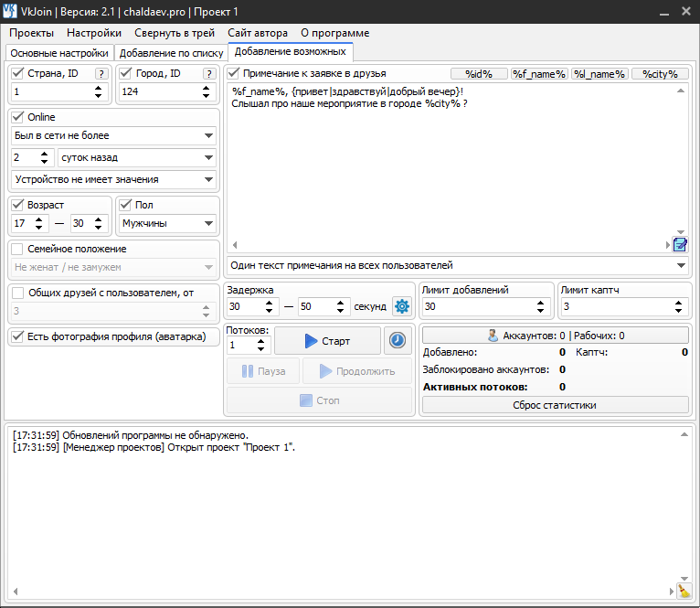
Task: Expand the Устройство не имеет значения dropdown
Action: point(114,179)
